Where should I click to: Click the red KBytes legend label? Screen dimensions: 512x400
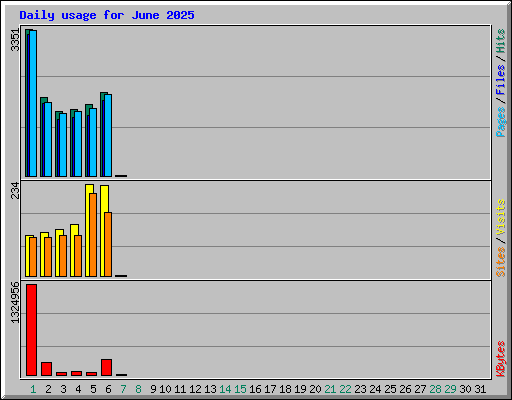pyautogui.click(x=500, y=359)
